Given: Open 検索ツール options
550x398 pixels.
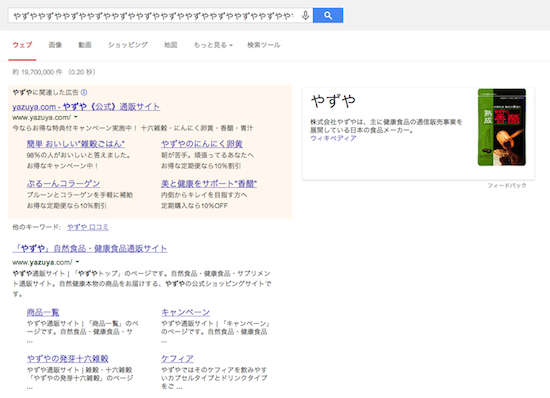Looking at the screenshot, I should (264, 45).
